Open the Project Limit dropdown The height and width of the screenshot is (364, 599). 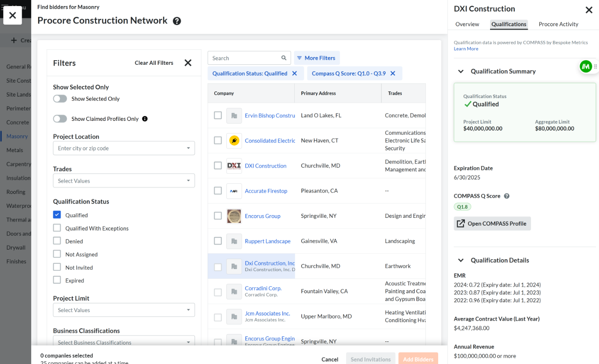click(x=124, y=310)
